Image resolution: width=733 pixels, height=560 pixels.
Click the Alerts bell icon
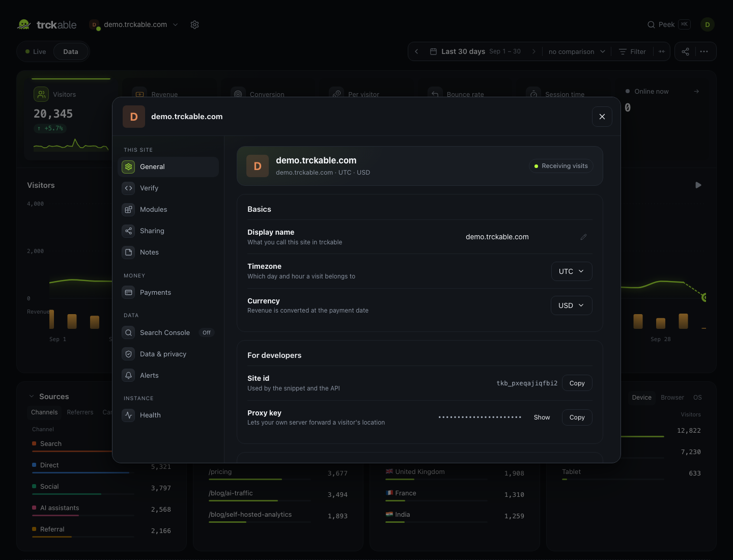pyautogui.click(x=129, y=376)
